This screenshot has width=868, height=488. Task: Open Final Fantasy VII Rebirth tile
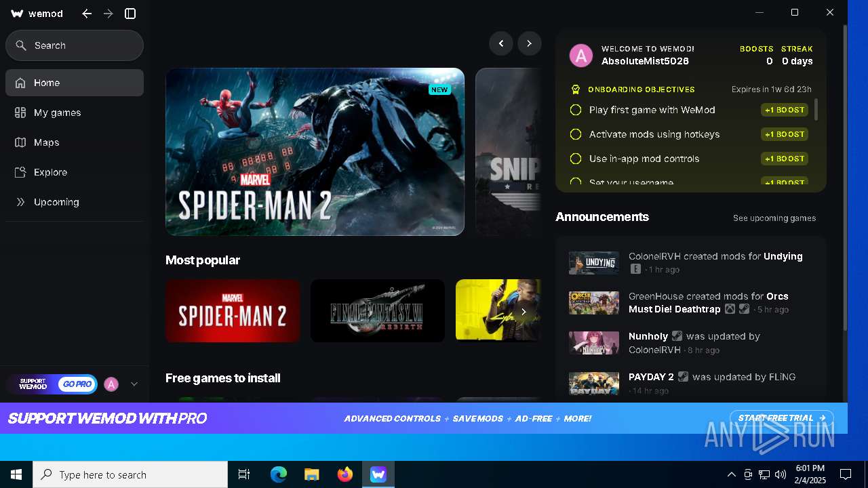pos(378,310)
